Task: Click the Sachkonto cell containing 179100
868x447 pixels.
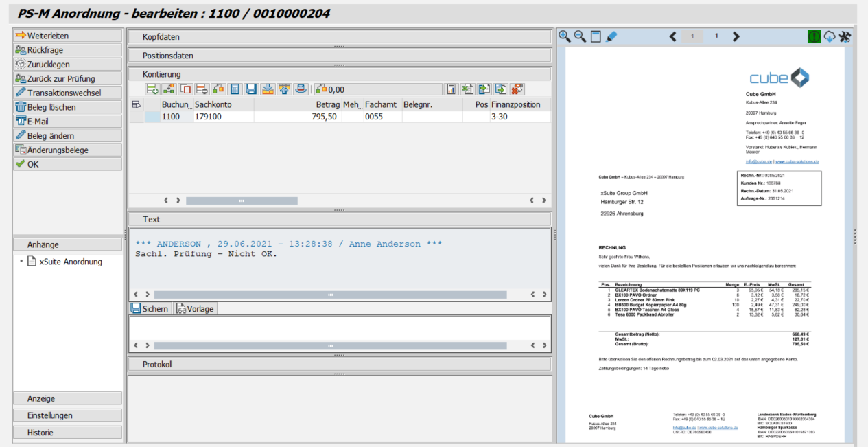Action: pos(223,117)
